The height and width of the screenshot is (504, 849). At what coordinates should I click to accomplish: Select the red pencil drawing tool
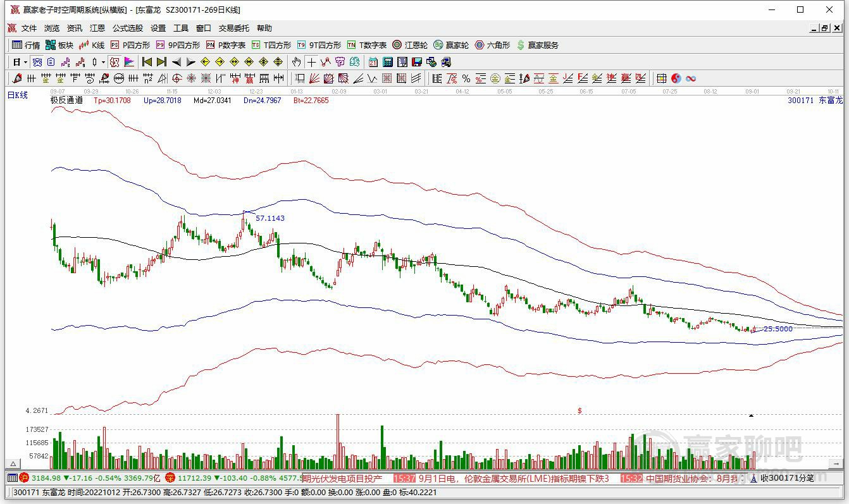point(16,78)
